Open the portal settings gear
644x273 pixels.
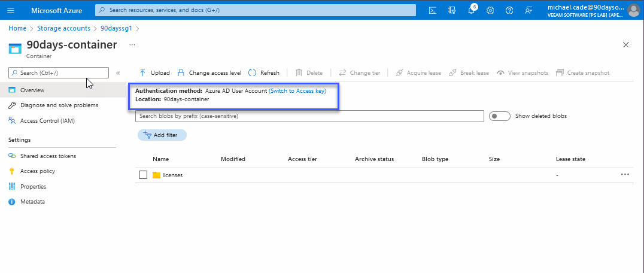tap(490, 10)
